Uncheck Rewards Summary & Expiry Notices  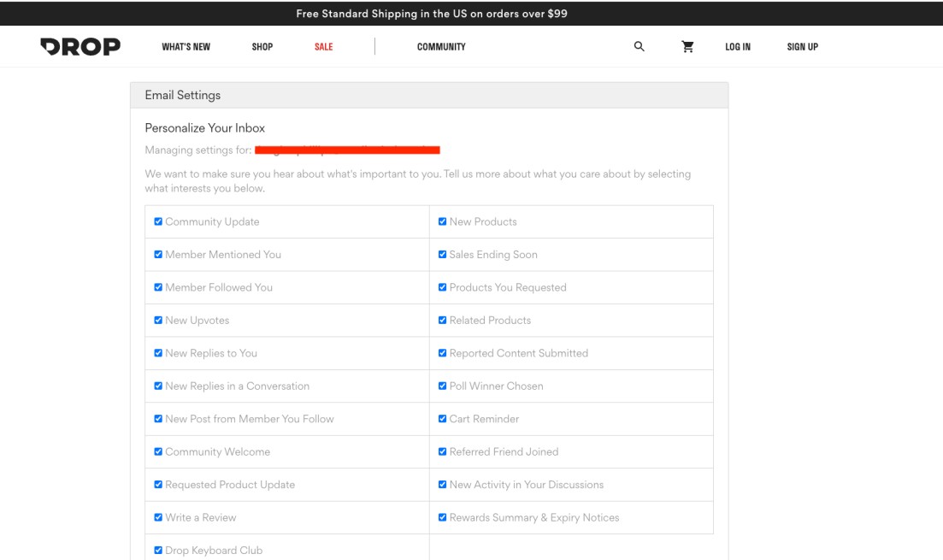442,517
